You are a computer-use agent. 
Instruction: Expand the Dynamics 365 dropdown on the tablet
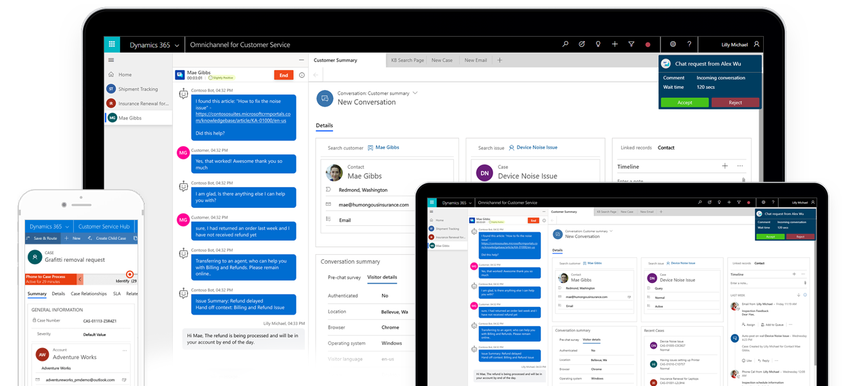click(x=470, y=203)
